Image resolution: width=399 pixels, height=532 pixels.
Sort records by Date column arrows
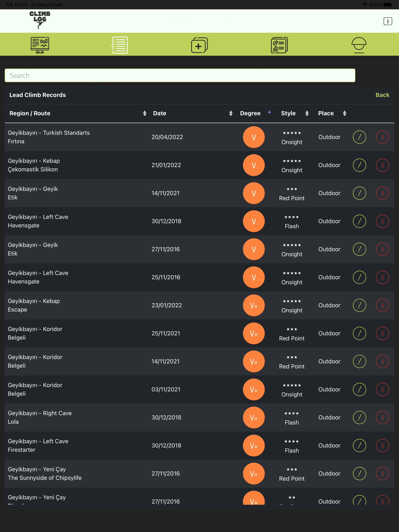click(x=230, y=113)
